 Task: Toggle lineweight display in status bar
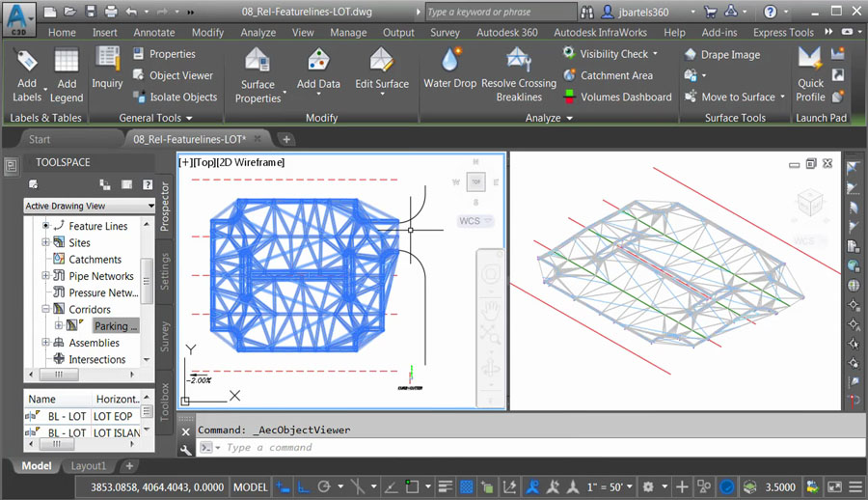[x=445, y=487]
